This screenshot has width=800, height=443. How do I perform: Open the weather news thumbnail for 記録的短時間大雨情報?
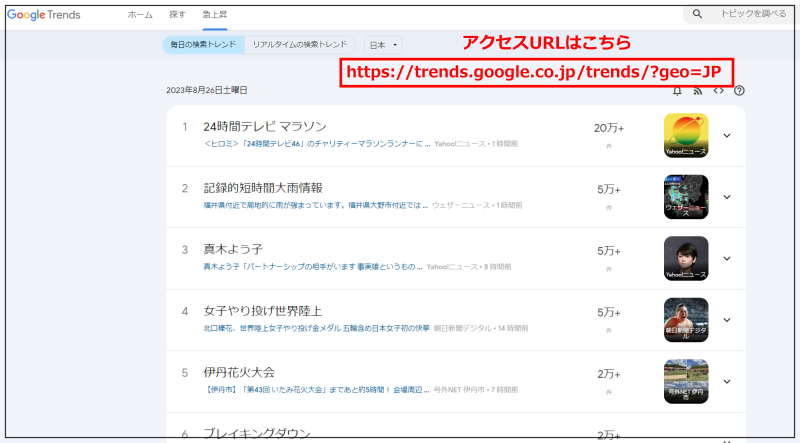pyautogui.click(x=686, y=197)
